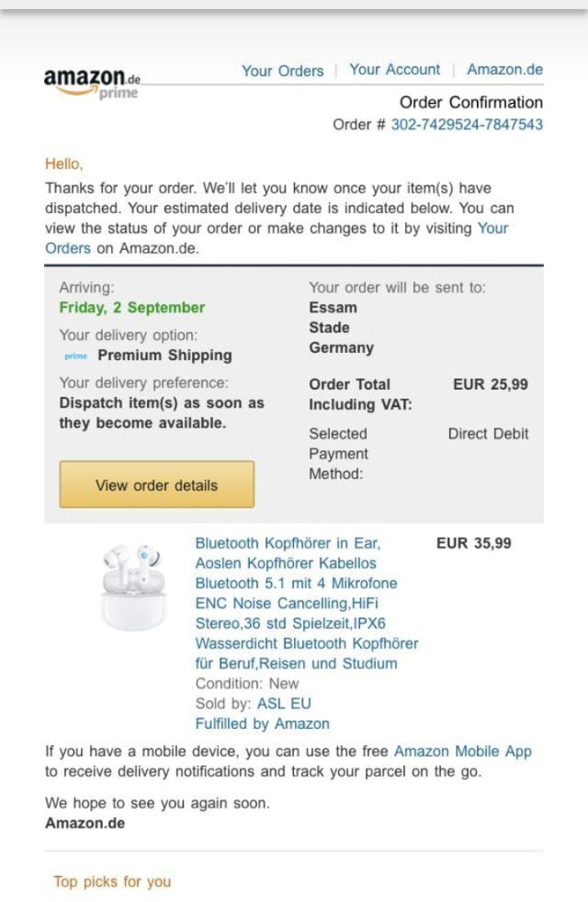Follow the Fulfilled by Amazon link

(x=262, y=724)
